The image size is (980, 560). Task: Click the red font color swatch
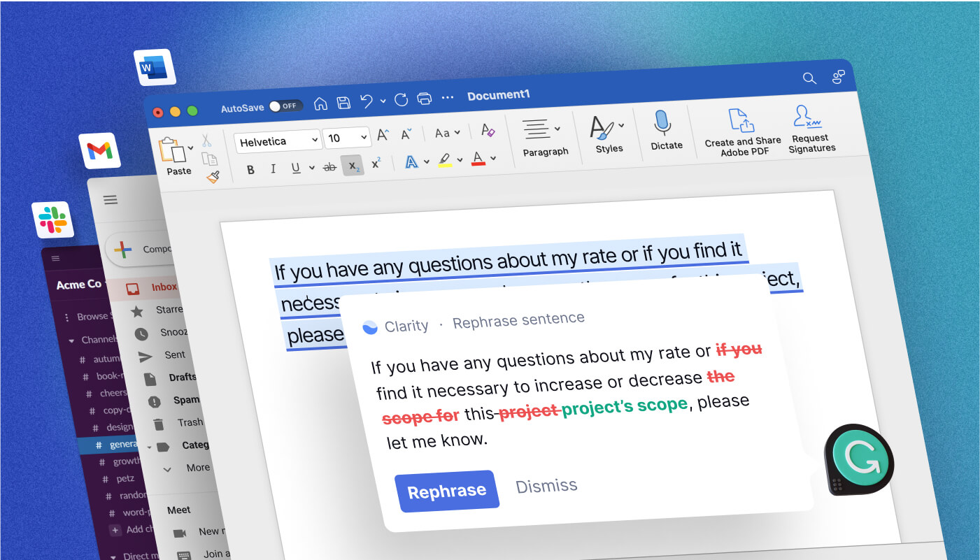(x=478, y=159)
